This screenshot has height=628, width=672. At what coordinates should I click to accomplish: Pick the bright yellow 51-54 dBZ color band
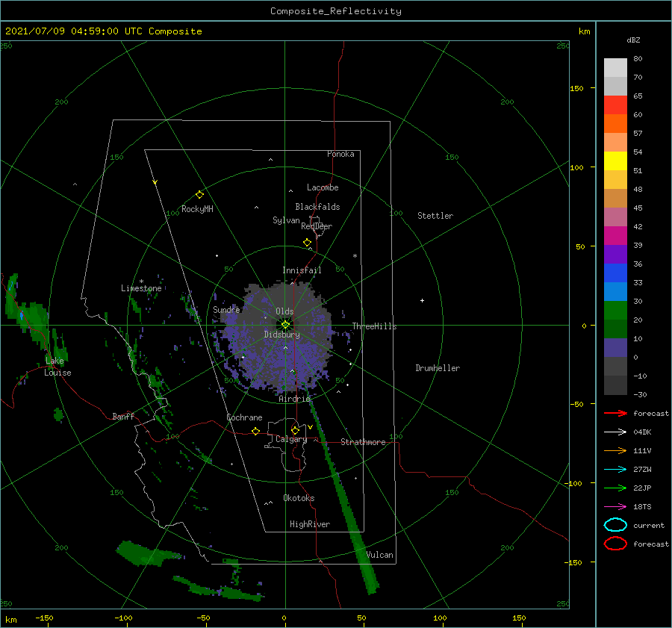pos(615,161)
